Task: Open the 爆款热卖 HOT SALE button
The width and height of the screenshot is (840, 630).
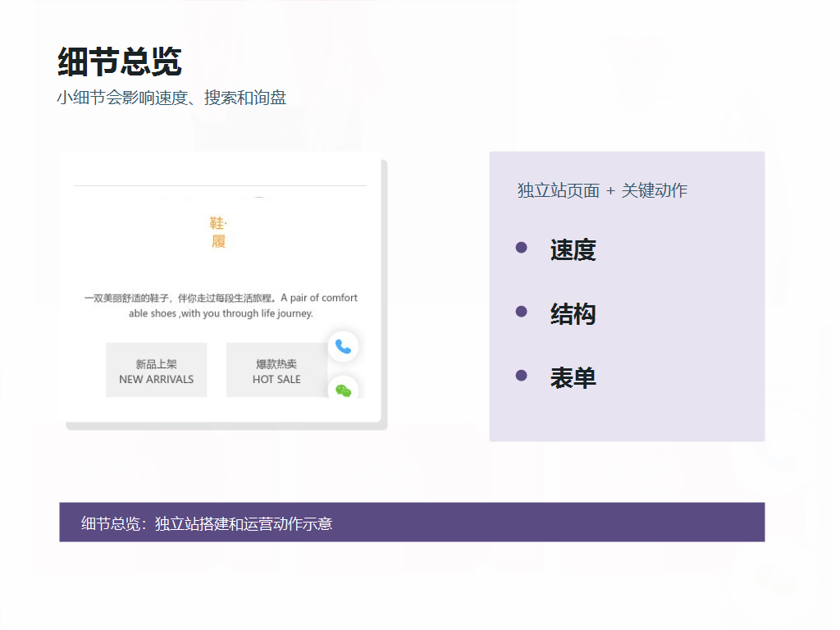Action: pos(277,370)
